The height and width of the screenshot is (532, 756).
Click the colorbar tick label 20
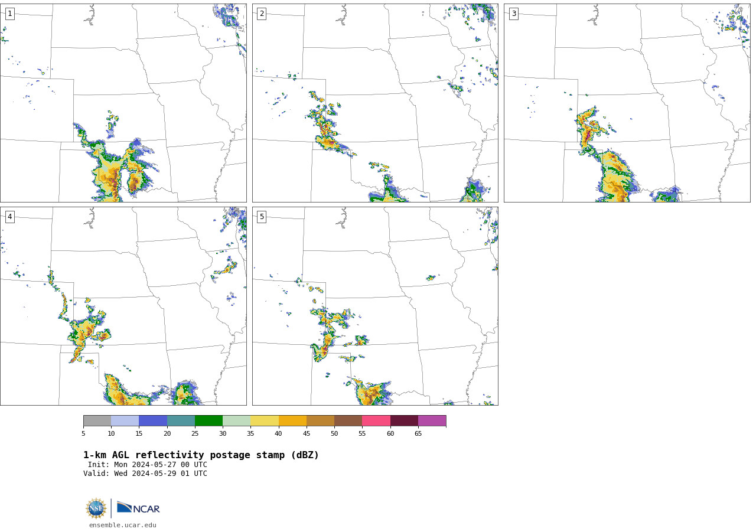167,434
